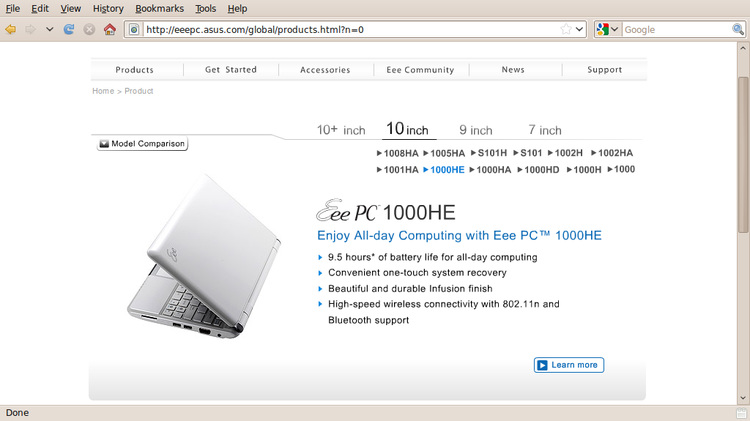The width and height of the screenshot is (750, 421).
Task: Click the one-touch system recovery line
Action: click(x=417, y=273)
